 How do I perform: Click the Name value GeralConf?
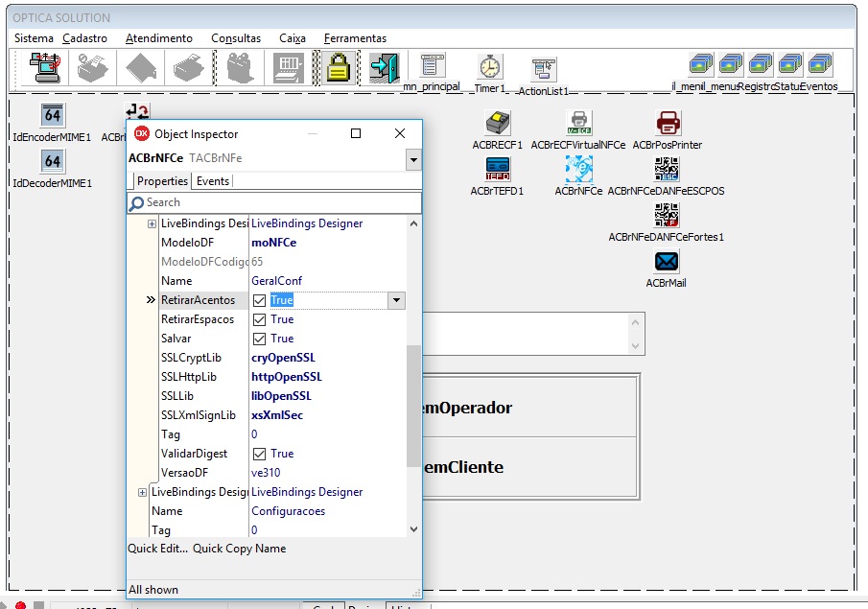[277, 281]
